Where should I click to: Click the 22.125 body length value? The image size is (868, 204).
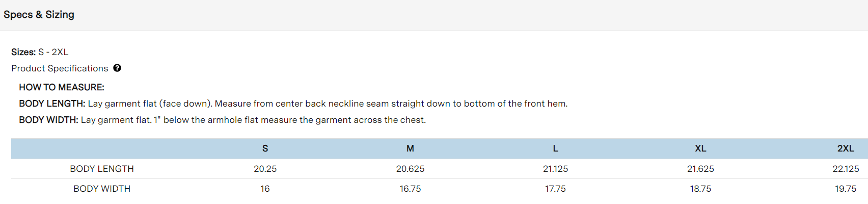tap(846, 169)
